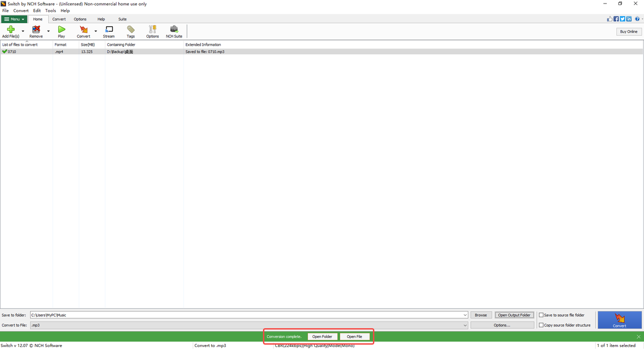Dismiss the green conversion complete bar
Viewport: 644px width, 349px height.
(638, 336)
